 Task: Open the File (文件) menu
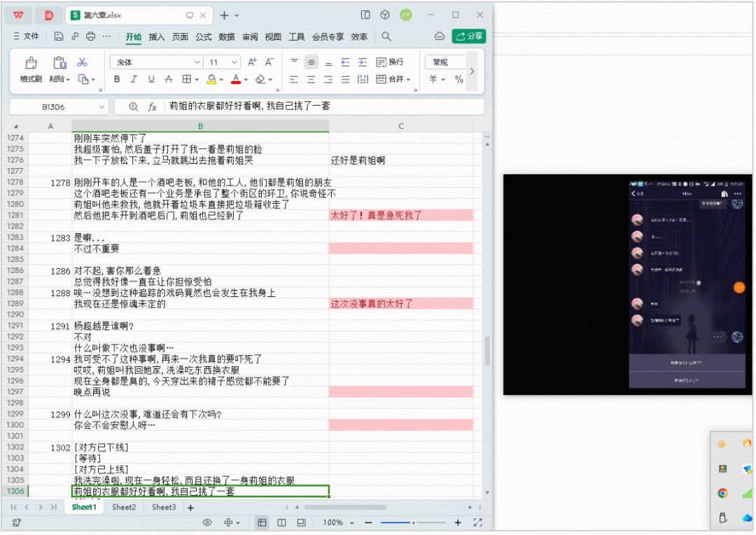26,36
